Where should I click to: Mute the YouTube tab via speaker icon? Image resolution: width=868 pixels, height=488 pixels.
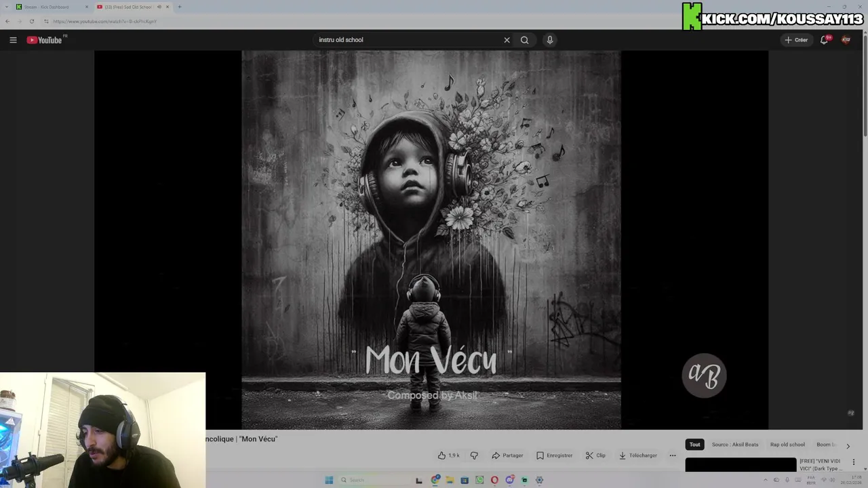[x=159, y=7]
